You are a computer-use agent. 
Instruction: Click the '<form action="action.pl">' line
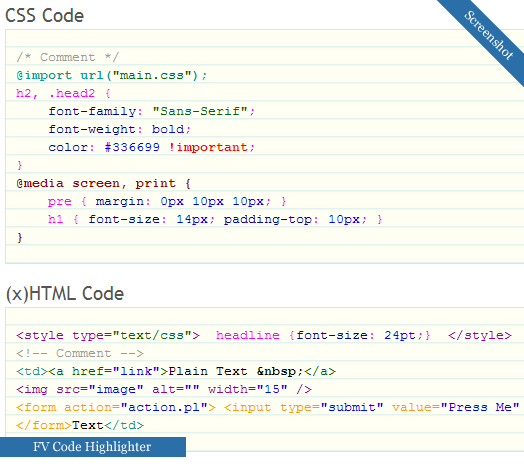(x=268, y=407)
